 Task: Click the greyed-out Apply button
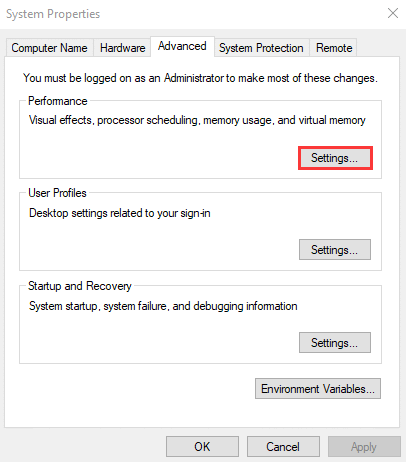(364, 447)
